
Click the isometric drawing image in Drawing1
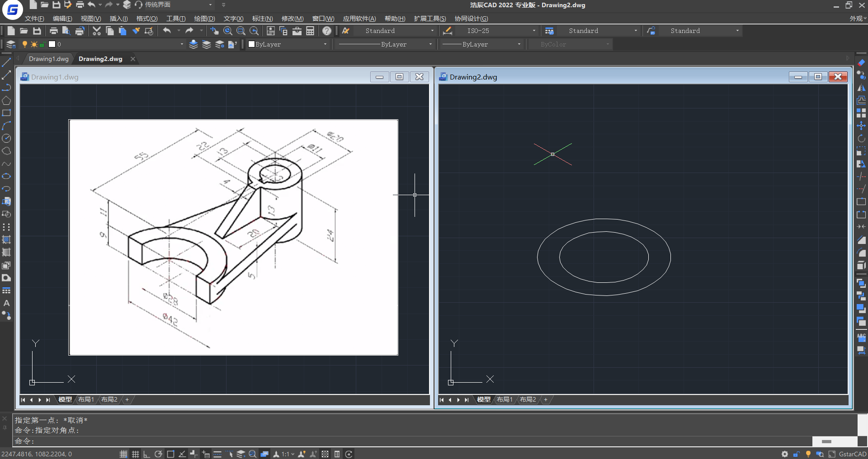click(x=233, y=237)
